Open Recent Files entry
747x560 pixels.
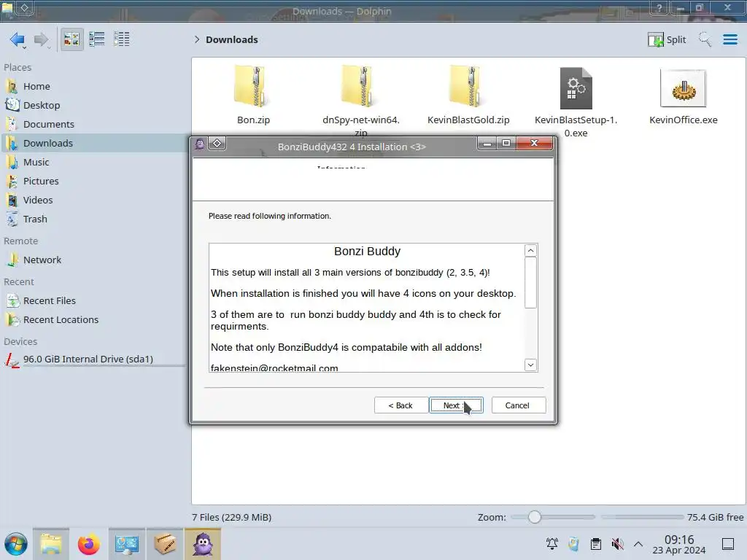[93, 301]
